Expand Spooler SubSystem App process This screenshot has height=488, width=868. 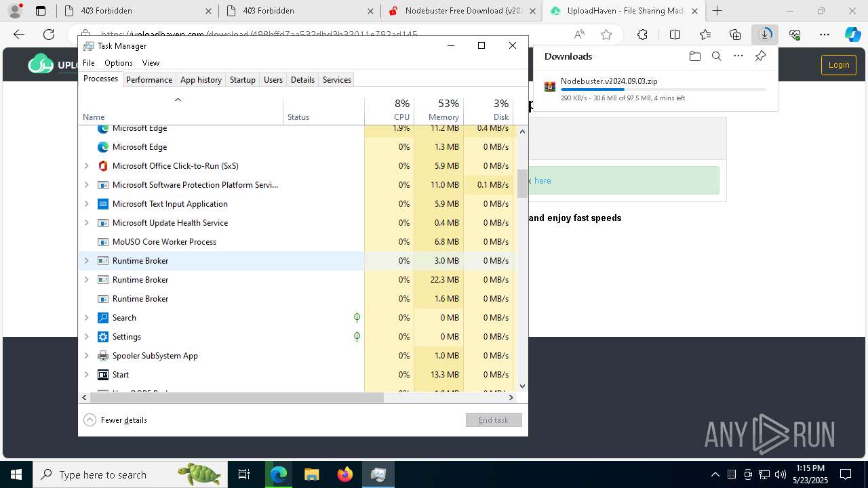86,356
